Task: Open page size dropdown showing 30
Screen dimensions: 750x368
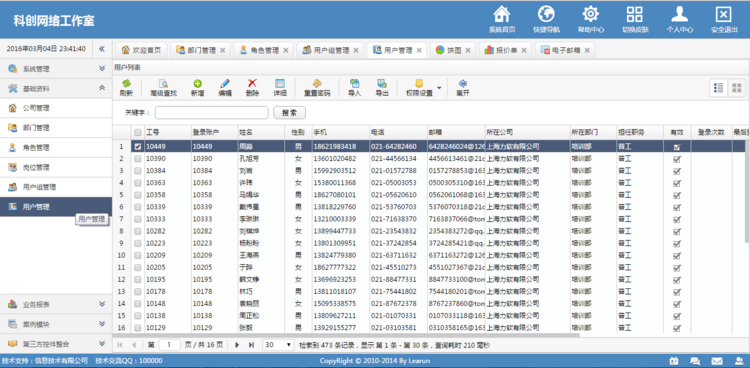Action: point(278,345)
